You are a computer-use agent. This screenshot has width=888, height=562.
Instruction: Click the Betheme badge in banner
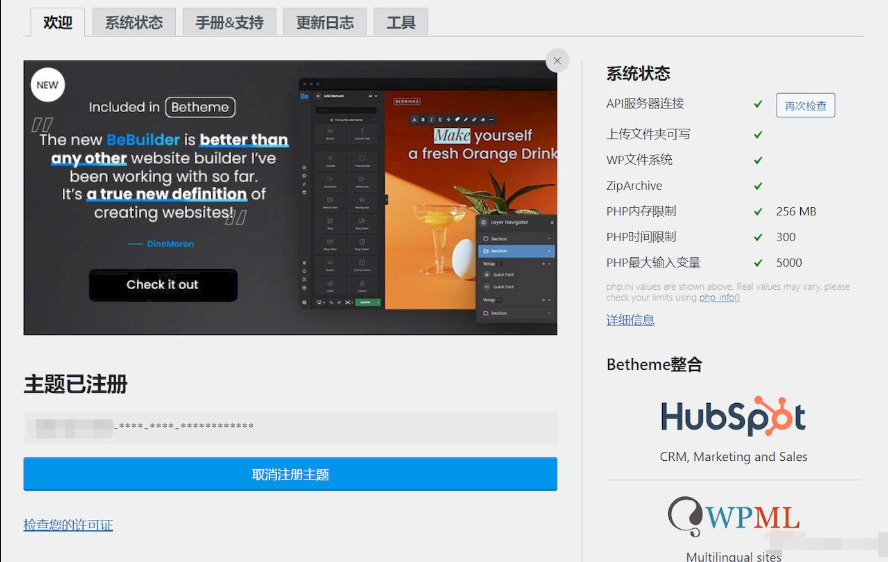coord(200,107)
